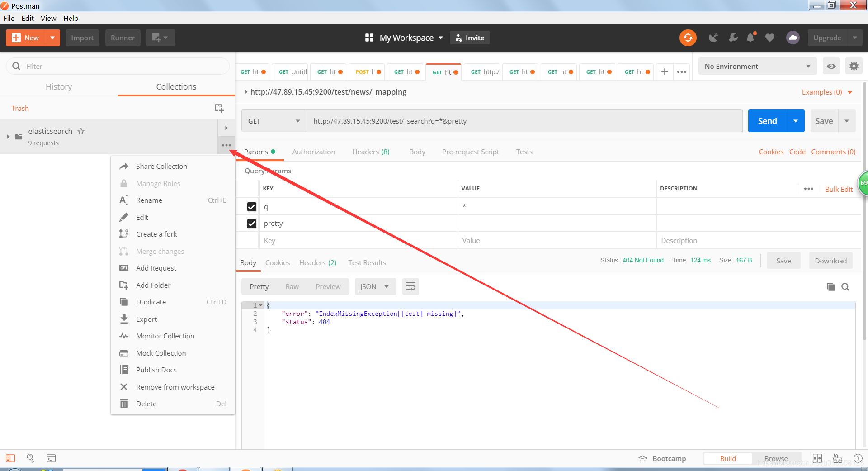Select Raw response view
This screenshot has width=868, height=471.
[x=292, y=286]
